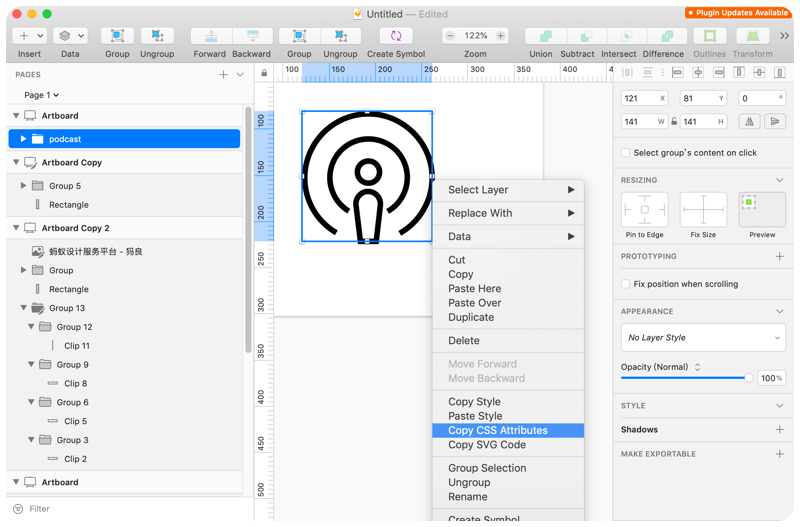
Task: Open the No Layer Style dropdown
Action: [703, 338]
